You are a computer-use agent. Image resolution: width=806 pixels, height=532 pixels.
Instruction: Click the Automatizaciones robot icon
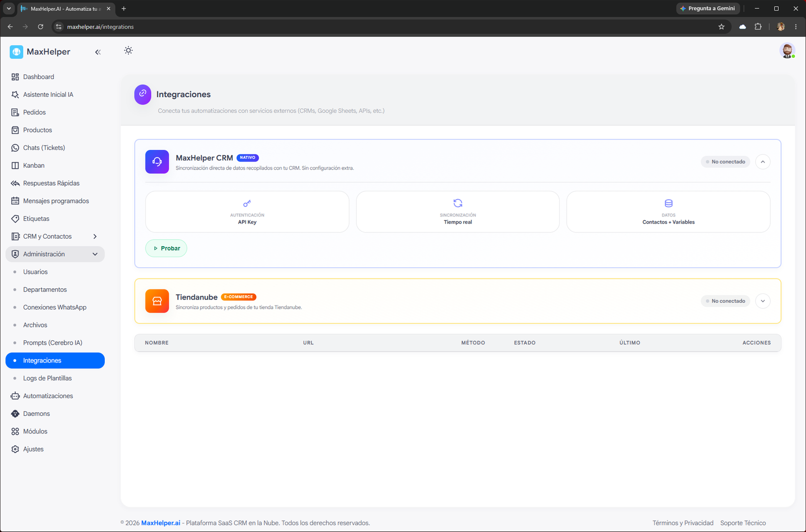(x=15, y=396)
